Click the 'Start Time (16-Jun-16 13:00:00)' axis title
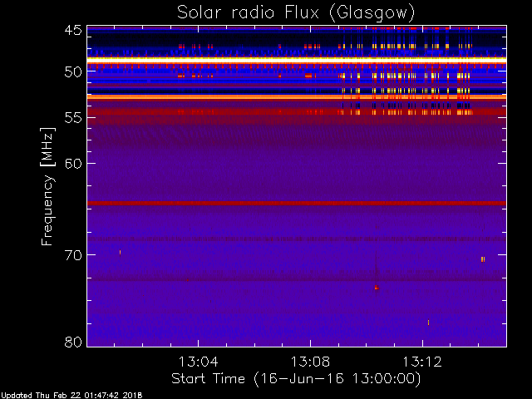This screenshot has height=399, width=532. click(296, 379)
